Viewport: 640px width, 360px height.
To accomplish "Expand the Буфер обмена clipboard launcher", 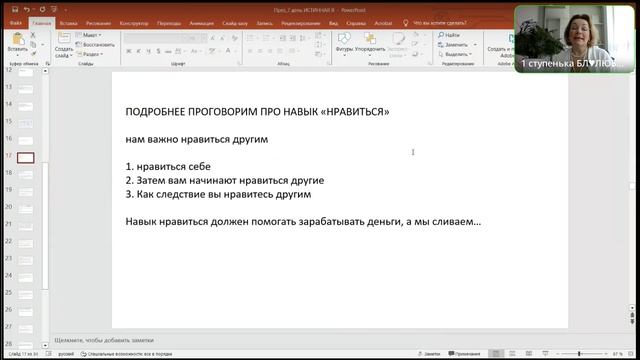I will tap(47, 64).
